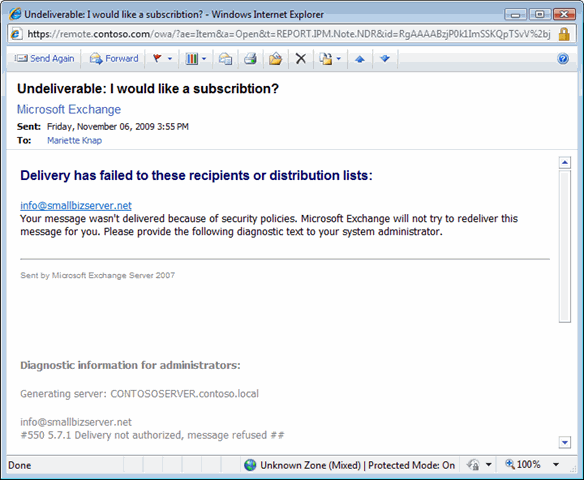Open Help with the blue question icon
Screen dimensions: 584x480
point(563,58)
